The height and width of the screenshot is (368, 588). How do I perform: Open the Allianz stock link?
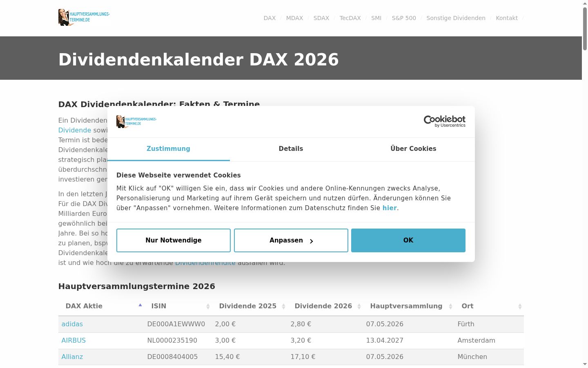(72, 357)
